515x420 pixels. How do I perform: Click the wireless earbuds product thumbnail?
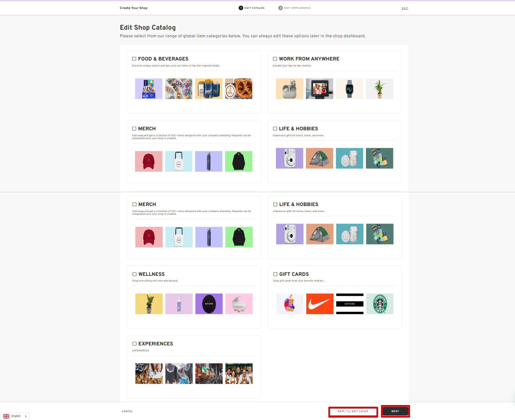tap(289, 89)
